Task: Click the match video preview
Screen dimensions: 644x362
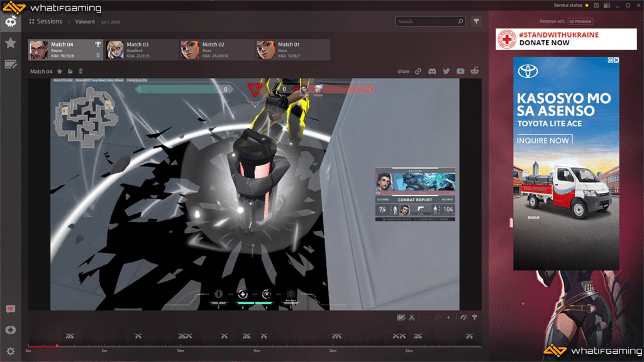Action: [255, 194]
